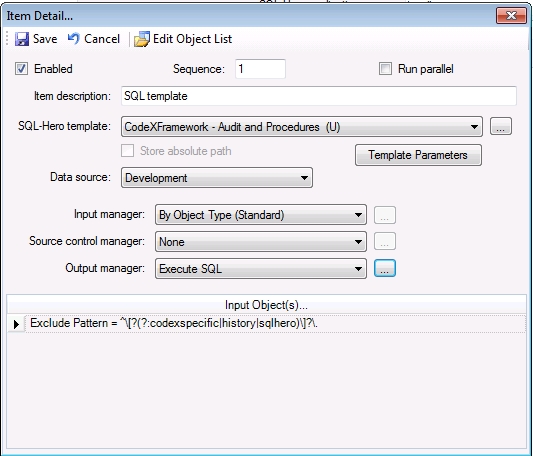Click browse button beside SQL-Hero template
533x456 pixels.
500,126
